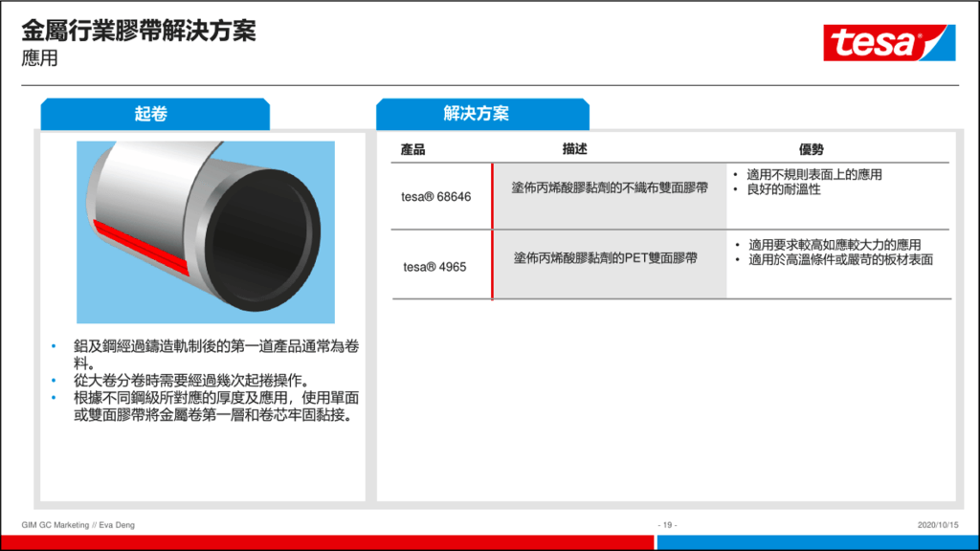This screenshot has width=980, height=551.
Task: Click the 優勢 column header
Action: click(812, 150)
